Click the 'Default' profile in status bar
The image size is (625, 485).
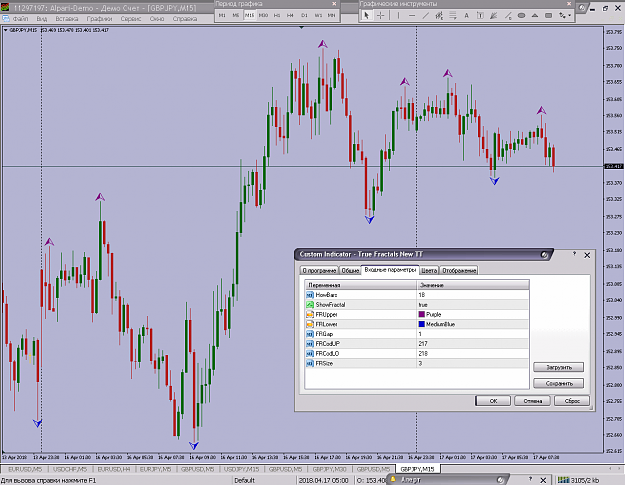(244, 480)
